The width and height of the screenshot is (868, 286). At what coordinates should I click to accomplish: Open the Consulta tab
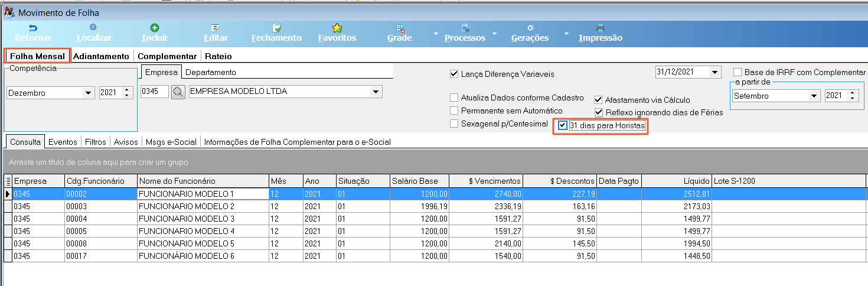(25, 142)
